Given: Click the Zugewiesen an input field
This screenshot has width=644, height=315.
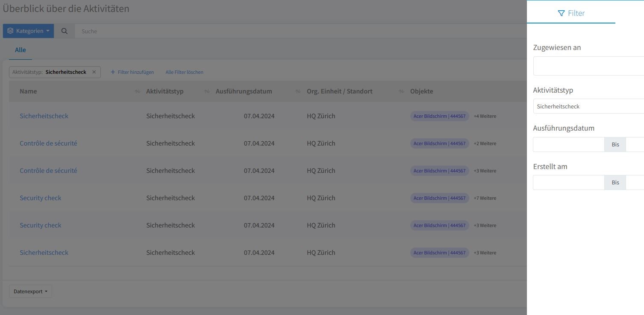Looking at the screenshot, I should 588,67.
